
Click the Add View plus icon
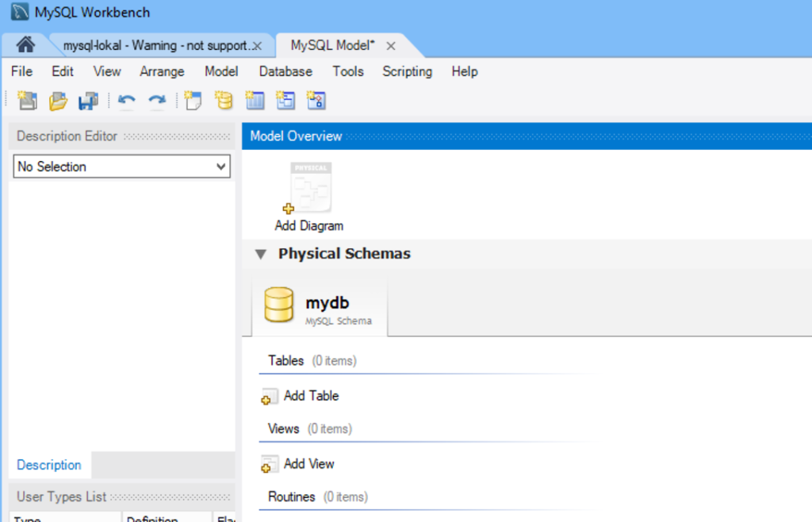click(x=270, y=465)
